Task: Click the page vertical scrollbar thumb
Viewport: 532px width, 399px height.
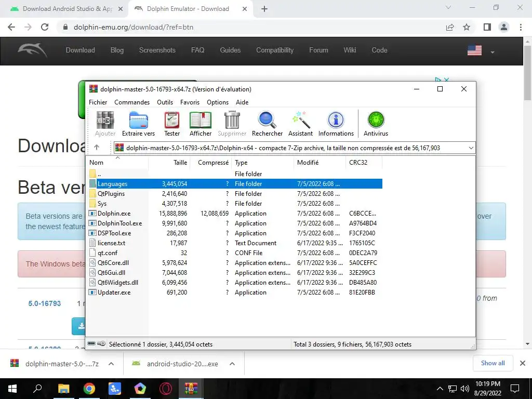Action: coord(527,73)
